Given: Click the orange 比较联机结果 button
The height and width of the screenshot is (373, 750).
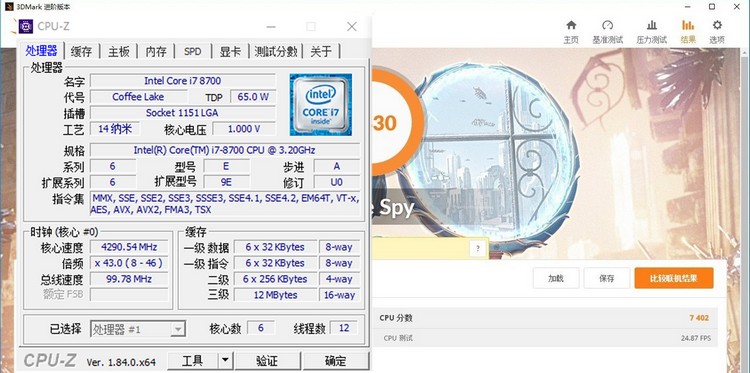Looking at the screenshot, I should pos(674,278).
